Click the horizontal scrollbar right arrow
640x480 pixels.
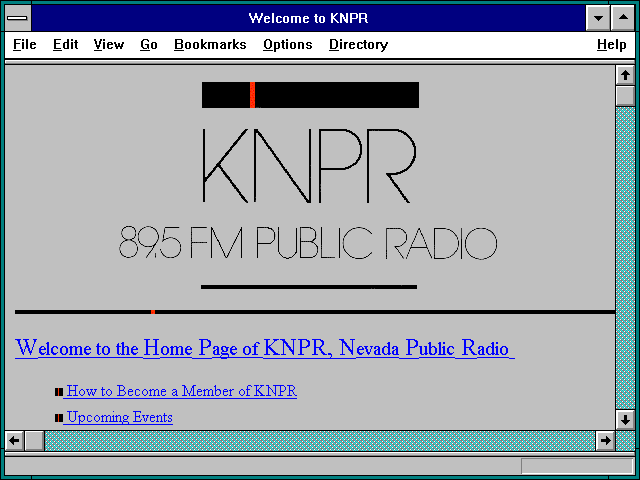click(605, 441)
